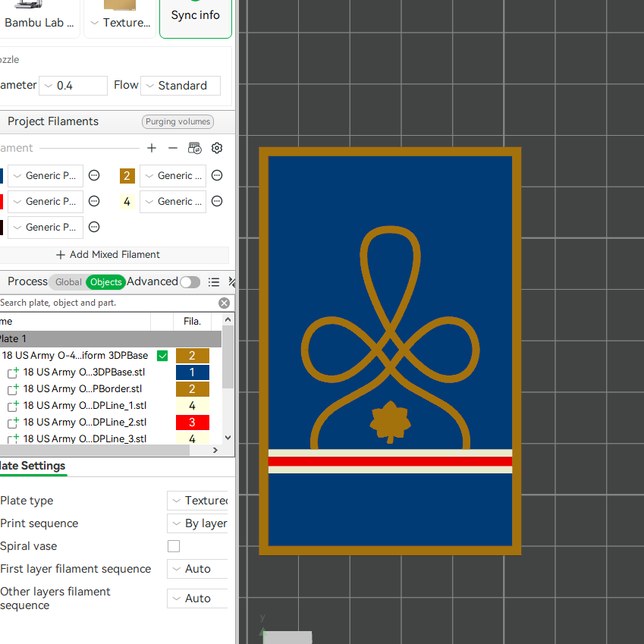The width and height of the screenshot is (644, 644).
Task: Click filament cell 3 for DPLine_2.stl
Action: click(193, 423)
